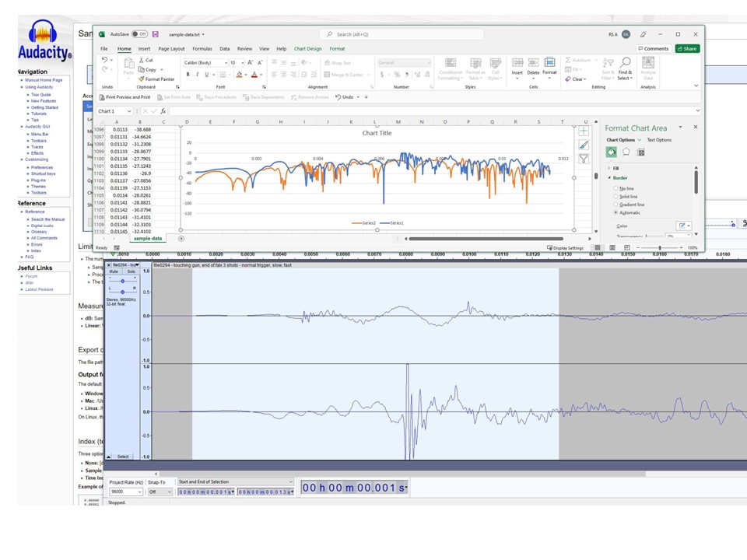
Task: Select the Size & Properties icon
Action: pos(640,152)
